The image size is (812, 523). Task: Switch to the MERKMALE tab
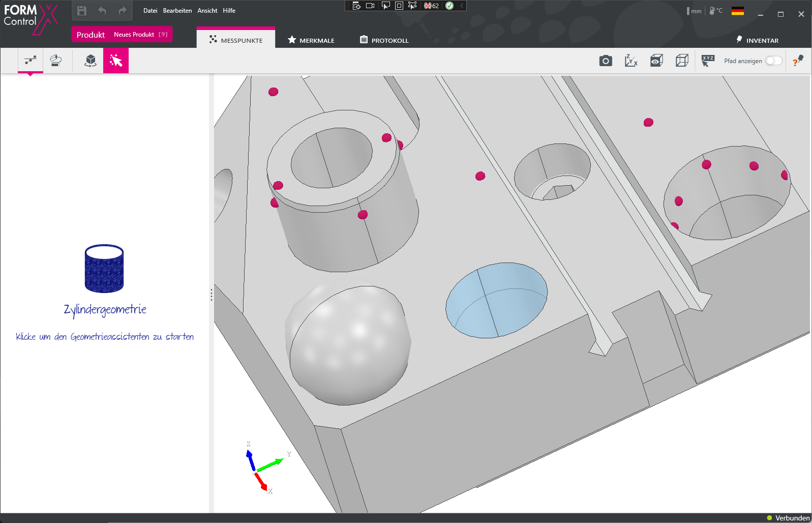coord(311,40)
